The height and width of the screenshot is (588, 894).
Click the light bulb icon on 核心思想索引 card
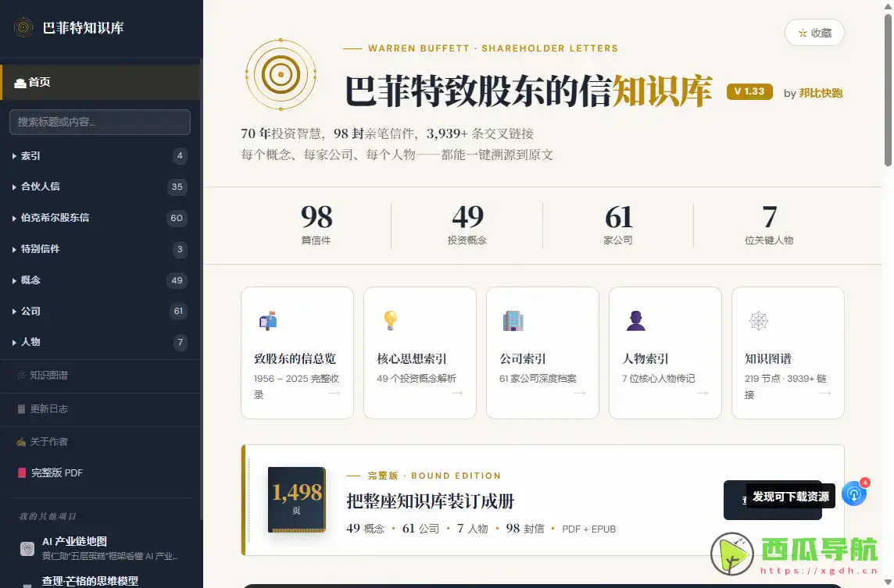391,321
